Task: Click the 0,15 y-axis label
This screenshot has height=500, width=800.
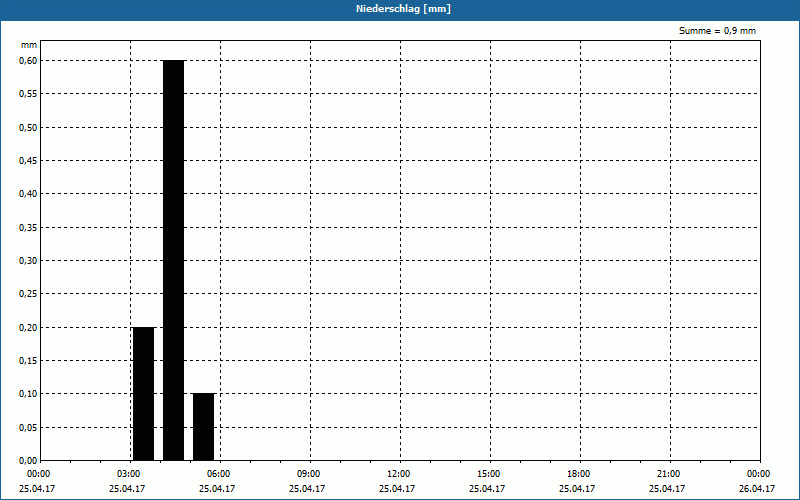Action: pos(28,361)
